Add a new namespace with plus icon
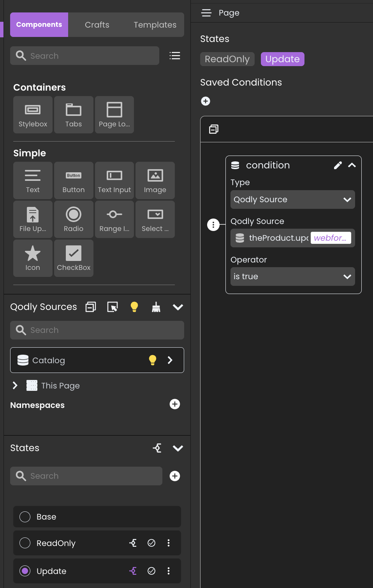This screenshot has height=588, width=373. tap(175, 404)
